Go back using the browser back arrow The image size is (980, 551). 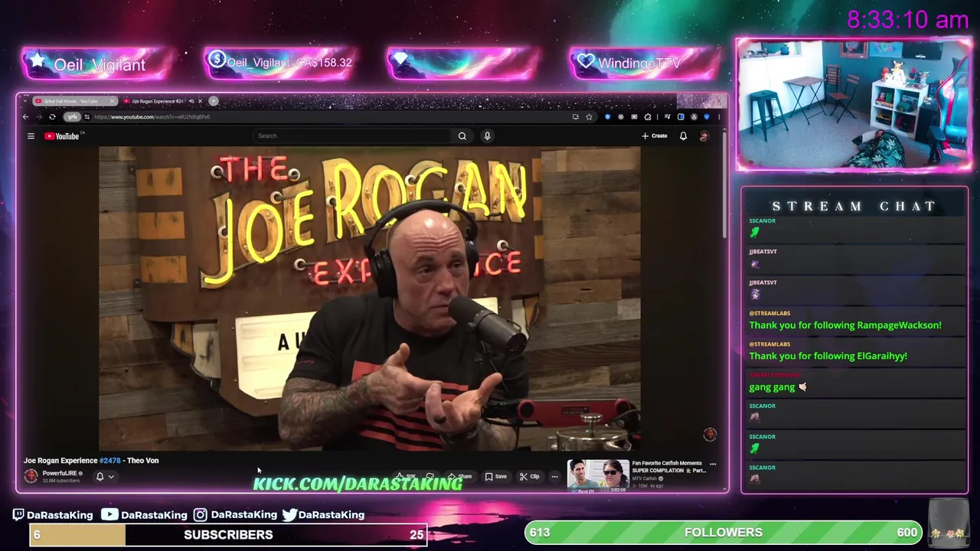tap(25, 117)
